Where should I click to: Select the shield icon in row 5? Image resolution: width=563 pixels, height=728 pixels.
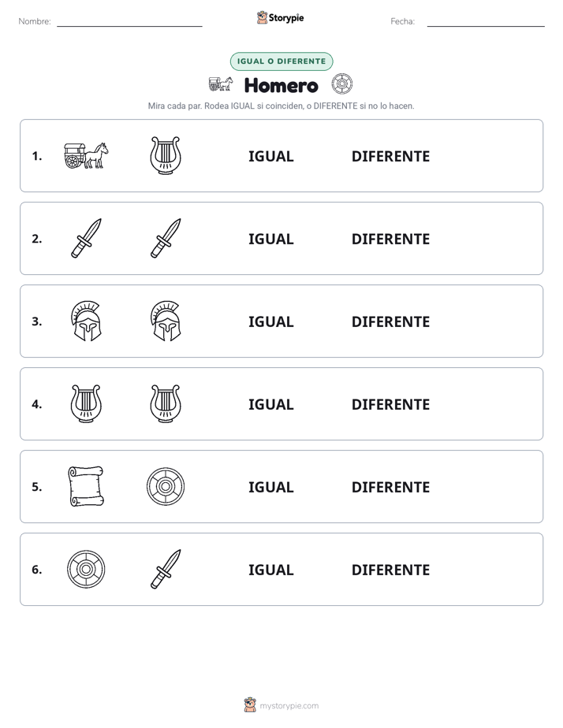tap(166, 486)
